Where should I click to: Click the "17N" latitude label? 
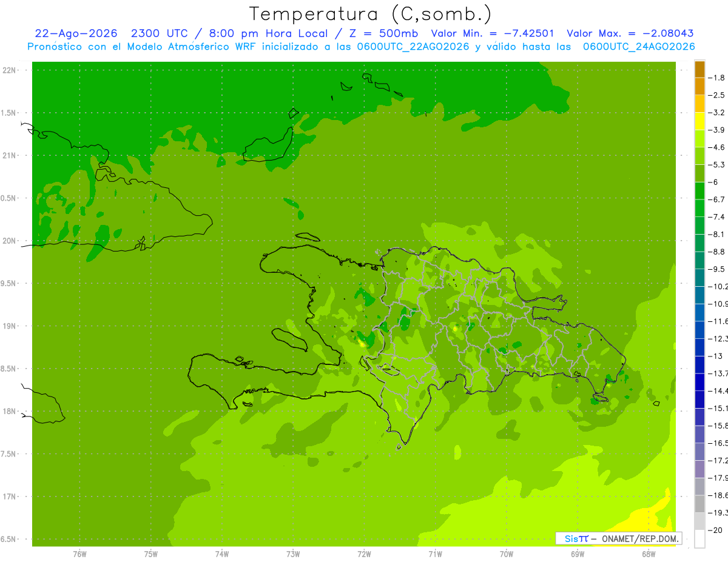[x=9, y=497]
